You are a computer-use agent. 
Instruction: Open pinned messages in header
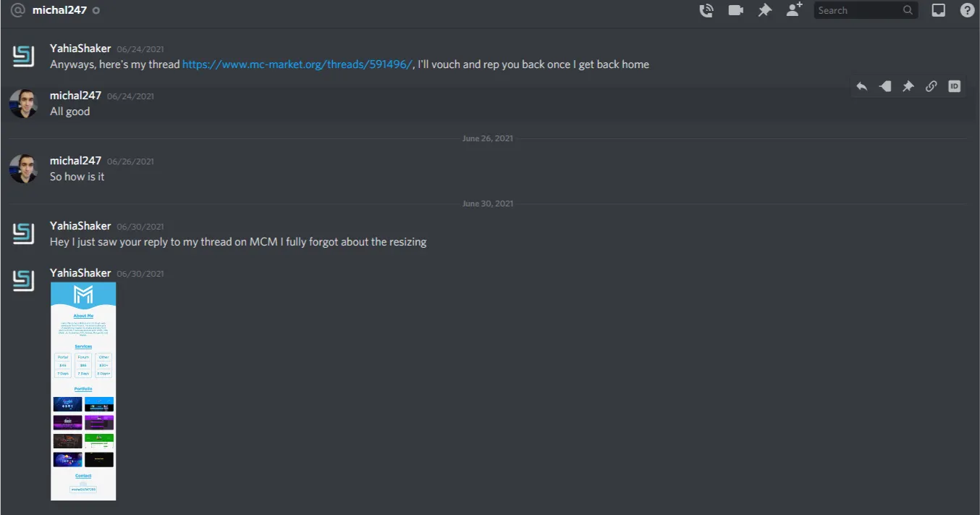(764, 10)
